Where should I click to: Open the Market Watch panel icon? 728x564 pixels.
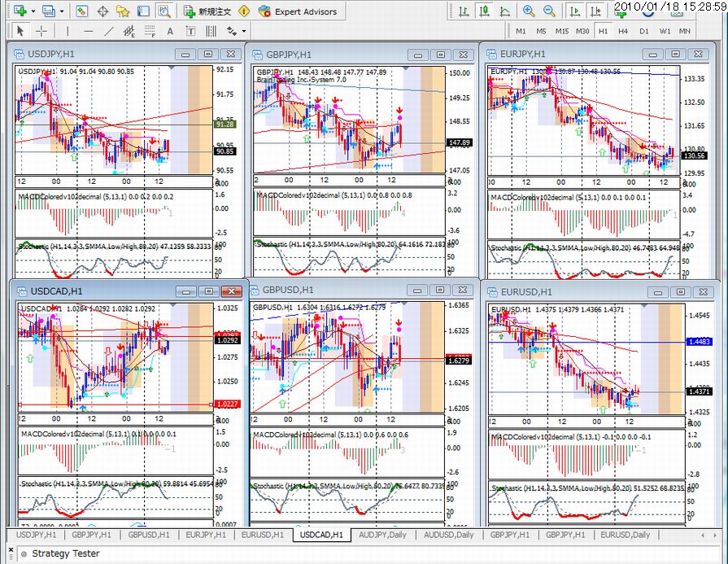[81, 11]
